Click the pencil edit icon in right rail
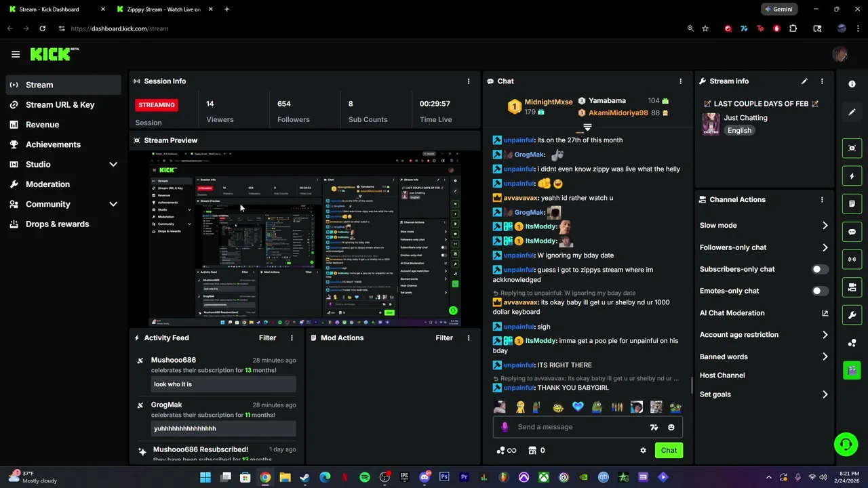The image size is (868, 488). click(852, 112)
